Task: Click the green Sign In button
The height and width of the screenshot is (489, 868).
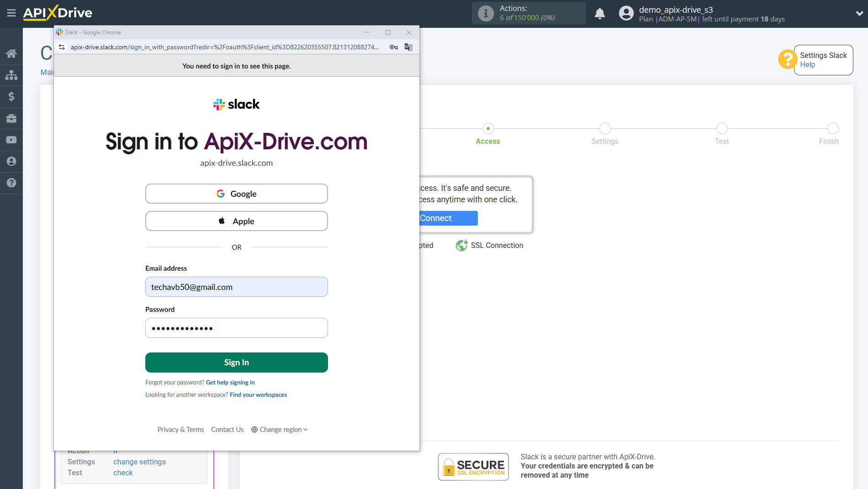Action: [236, 363]
